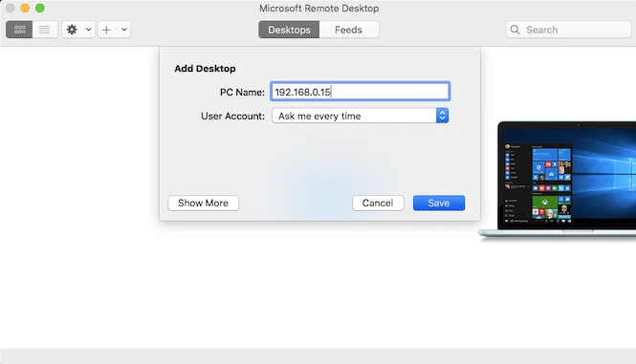The width and height of the screenshot is (636, 364).
Task: Click the Save button
Action: [439, 203]
